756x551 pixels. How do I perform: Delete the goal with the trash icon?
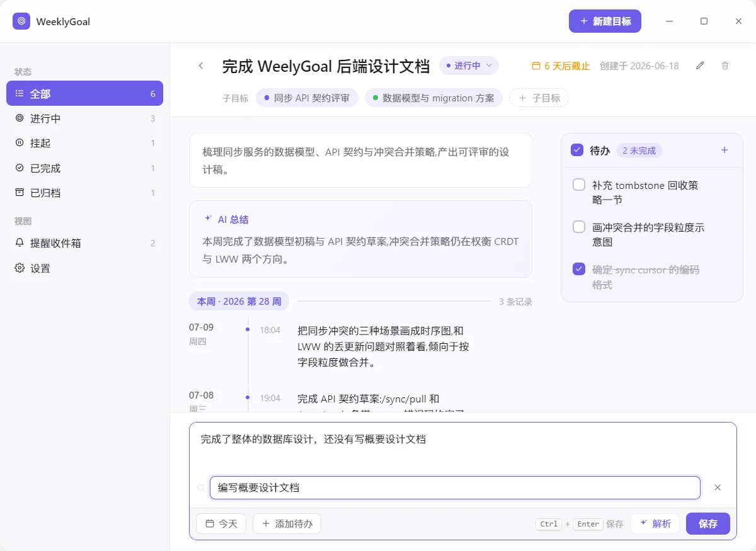click(725, 65)
